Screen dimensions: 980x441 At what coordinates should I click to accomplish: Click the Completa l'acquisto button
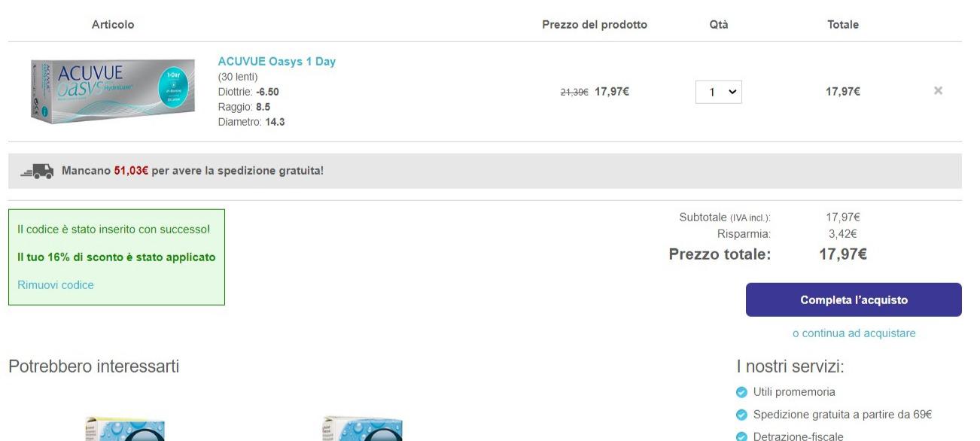click(x=854, y=300)
